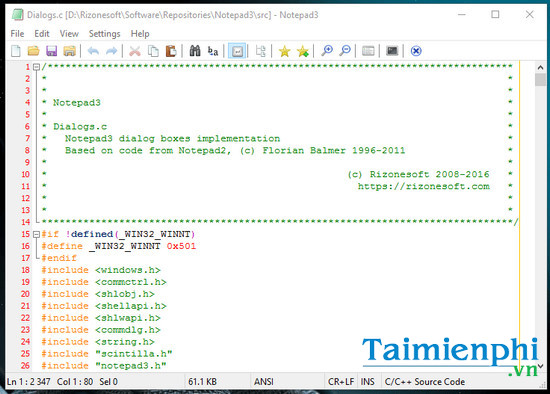The height and width of the screenshot is (394, 550).
Task: Toggle INS mode in the status bar
Action: tap(368, 382)
